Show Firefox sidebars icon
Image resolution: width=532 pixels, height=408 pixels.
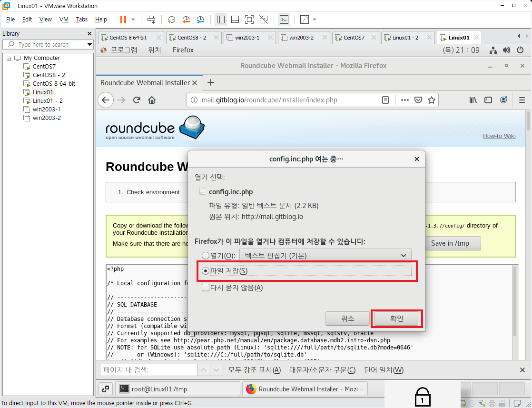tap(488, 100)
